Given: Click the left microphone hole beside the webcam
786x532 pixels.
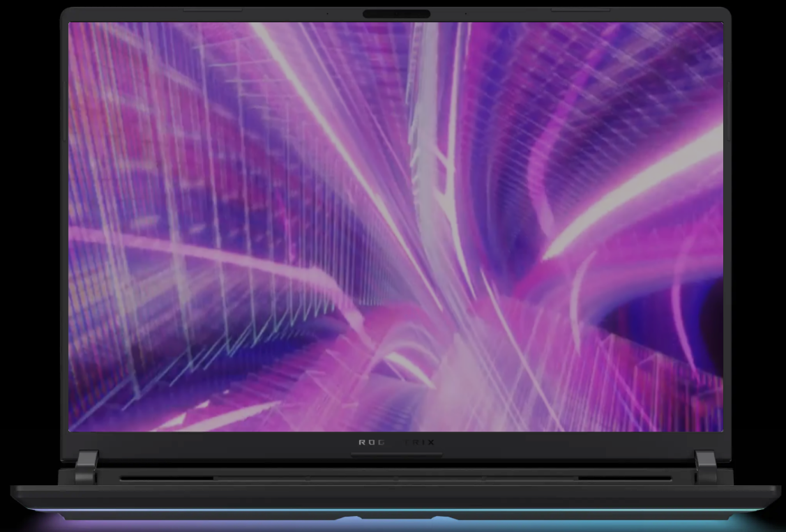Looking at the screenshot, I should click(x=328, y=14).
